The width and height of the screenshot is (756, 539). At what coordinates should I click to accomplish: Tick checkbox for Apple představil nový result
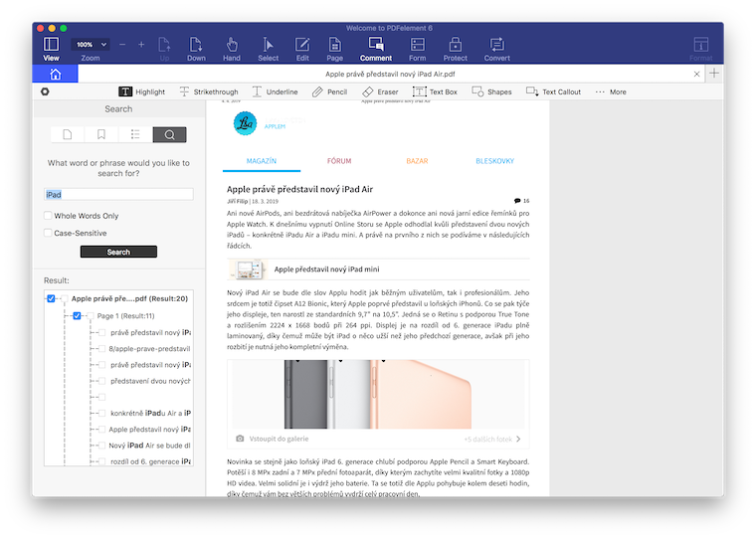101,429
